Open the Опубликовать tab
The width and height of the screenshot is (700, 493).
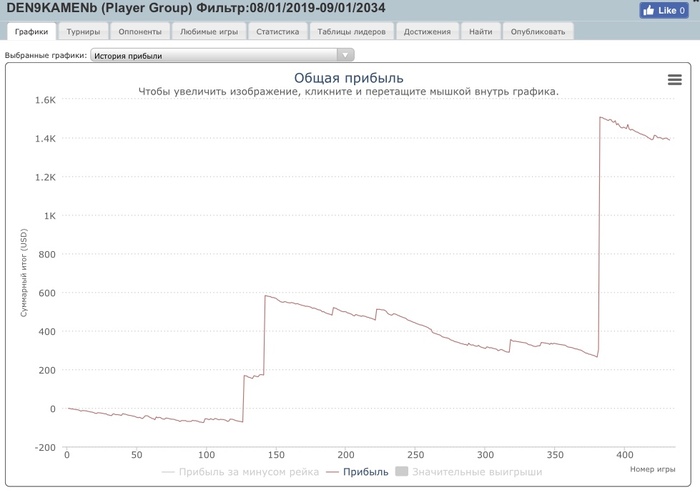pos(538,32)
